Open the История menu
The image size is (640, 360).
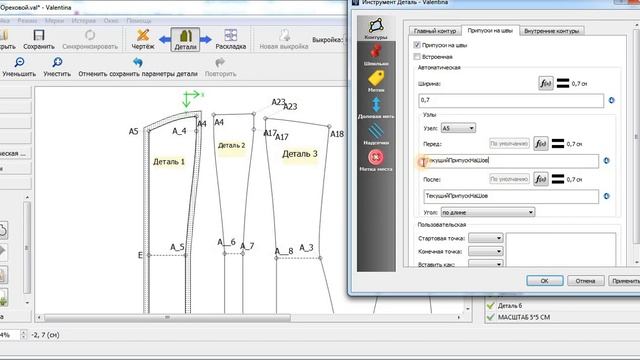(x=84, y=20)
